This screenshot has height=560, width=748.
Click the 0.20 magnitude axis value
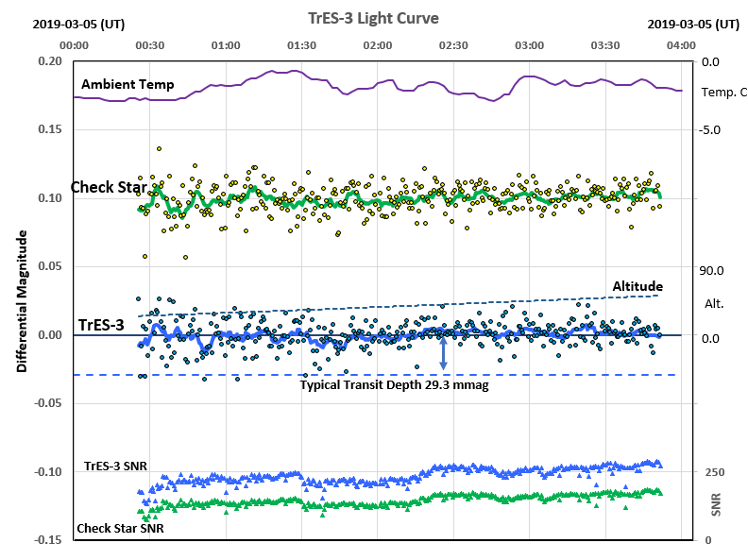pyautogui.click(x=50, y=61)
